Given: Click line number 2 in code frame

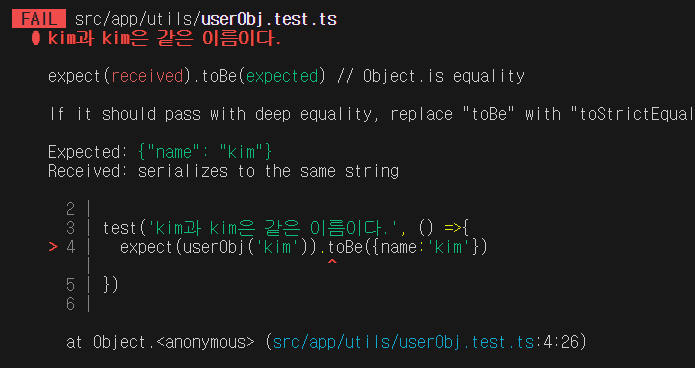Looking at the screenshot, I should (x=70, y=208).
